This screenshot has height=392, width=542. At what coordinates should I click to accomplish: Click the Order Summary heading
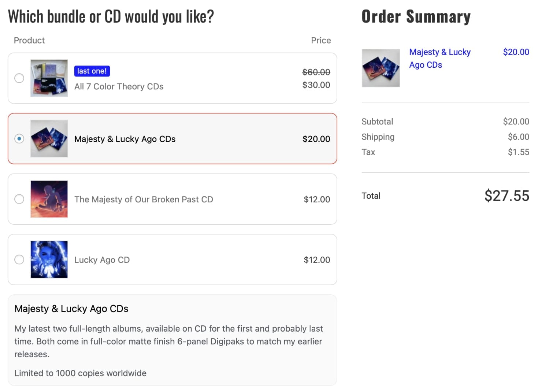coord(416,16)
